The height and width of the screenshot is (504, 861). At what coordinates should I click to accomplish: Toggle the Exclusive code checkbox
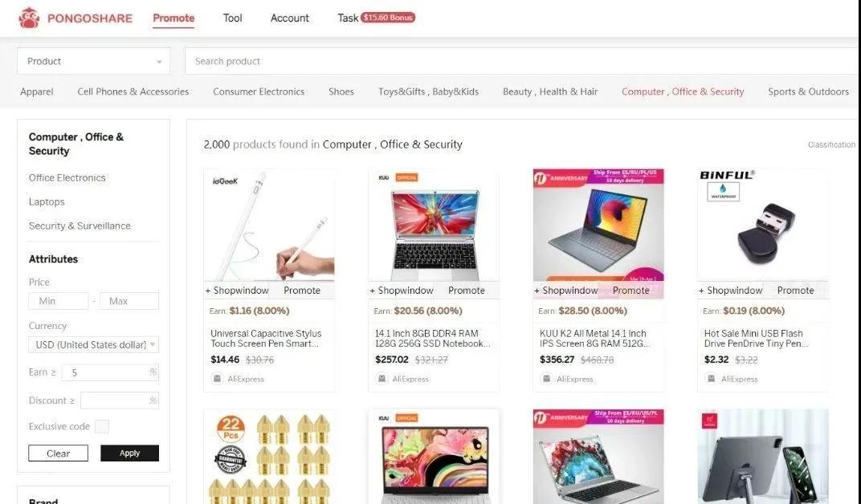pyautogui.click(x=101, y=426)
